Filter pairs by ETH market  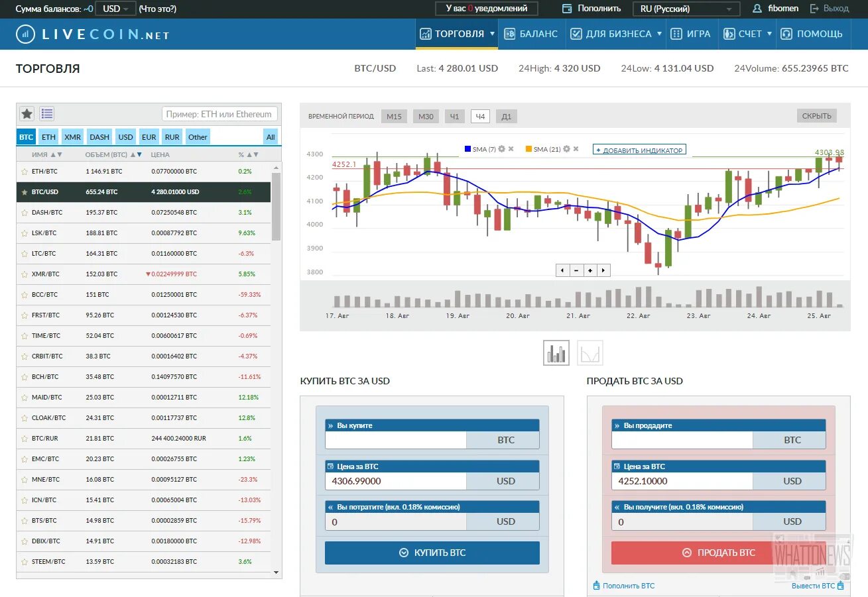48,137
